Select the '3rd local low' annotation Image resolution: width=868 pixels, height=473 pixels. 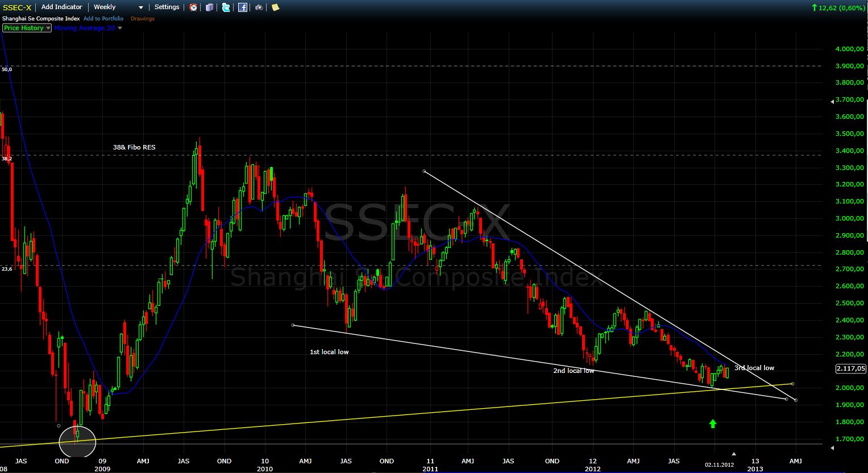pyautogui.click(x=754, y=368)
